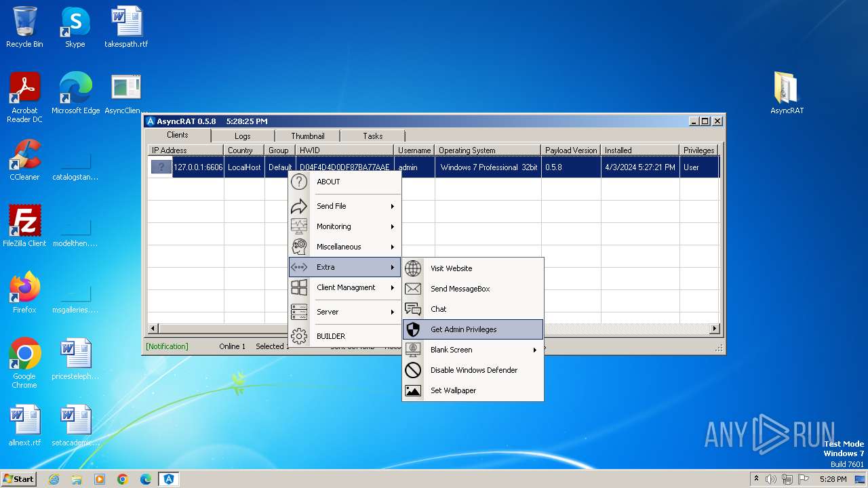The width and height of the screenshot is (868, 488).
Task: Click the volume icon in system tray
Action: tap(771, 479)
